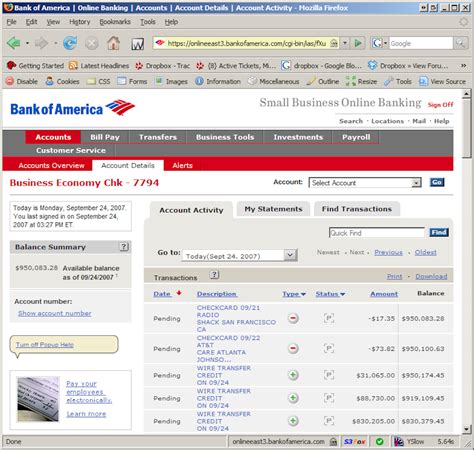Open the Web Developer Cookies menu
Screen dimensions: 474x450
pyautogui.click(x=62, y=81)
